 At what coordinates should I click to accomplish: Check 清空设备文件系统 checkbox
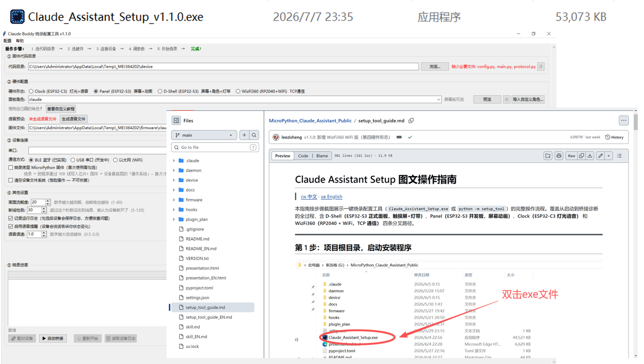point(11,180)
